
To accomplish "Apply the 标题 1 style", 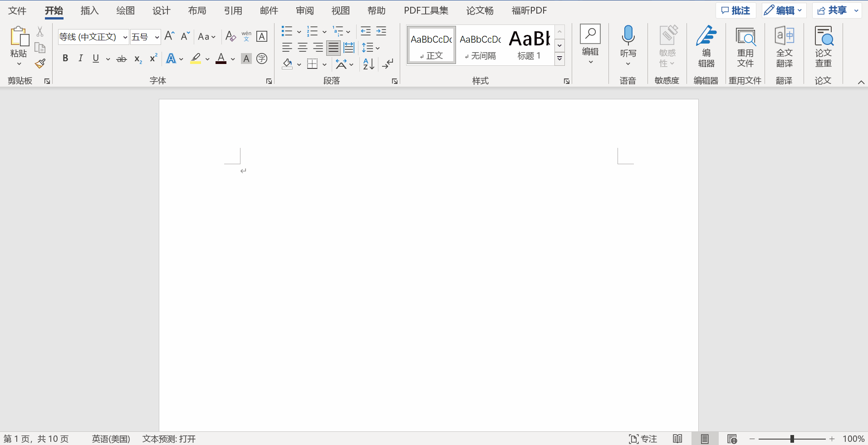I will tap(529, 45).
